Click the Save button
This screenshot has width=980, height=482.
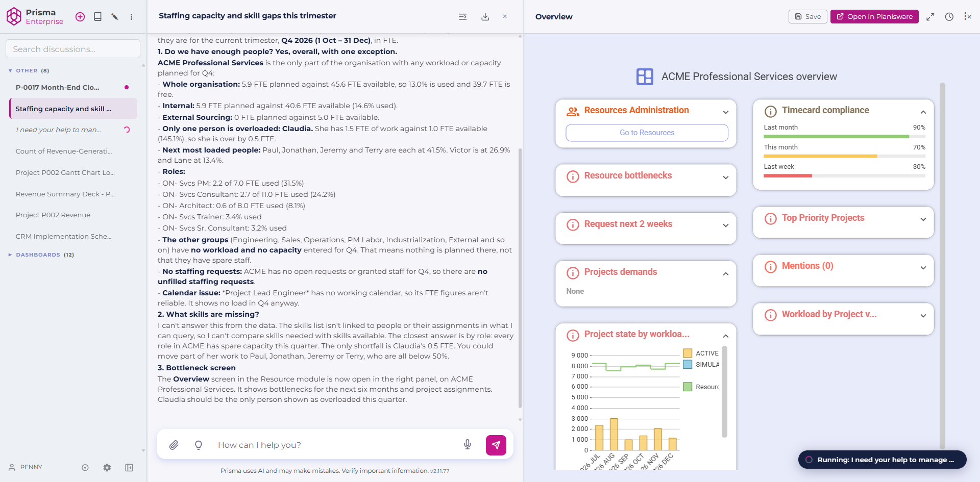[807, 17]
